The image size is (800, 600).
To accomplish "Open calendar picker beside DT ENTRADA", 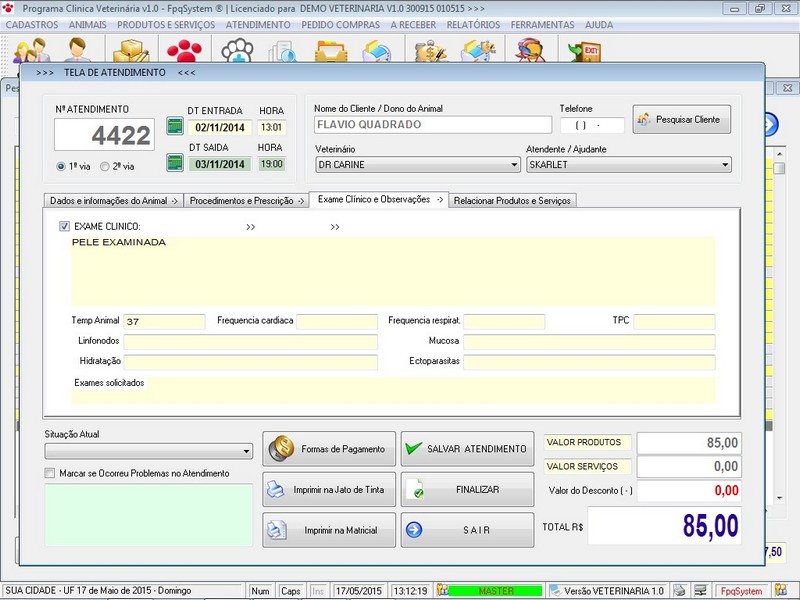I will point(175,127).
